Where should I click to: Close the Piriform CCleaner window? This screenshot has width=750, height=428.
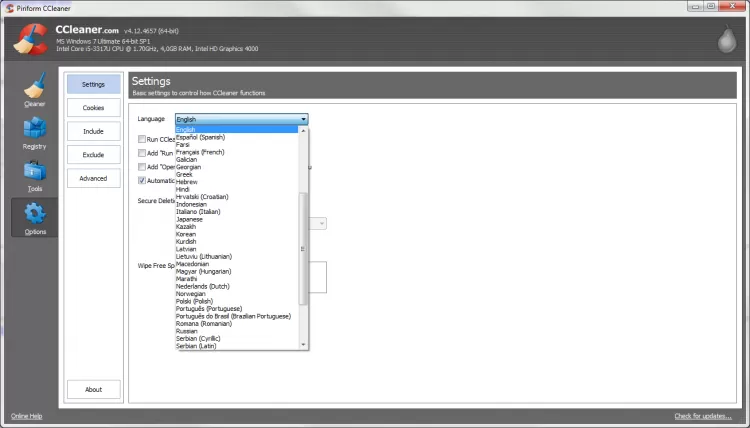coord(732,6)
